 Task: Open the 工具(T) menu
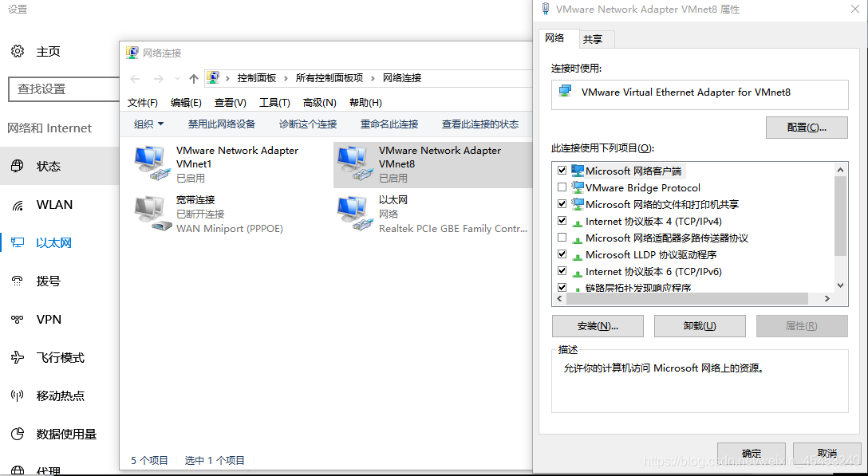click(x=274, y=102)
